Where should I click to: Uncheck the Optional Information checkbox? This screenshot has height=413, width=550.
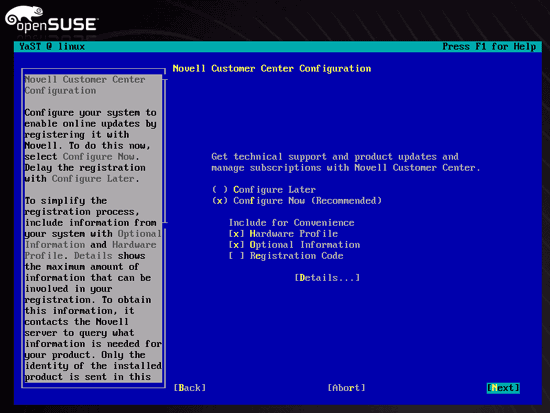coord(294,245)
